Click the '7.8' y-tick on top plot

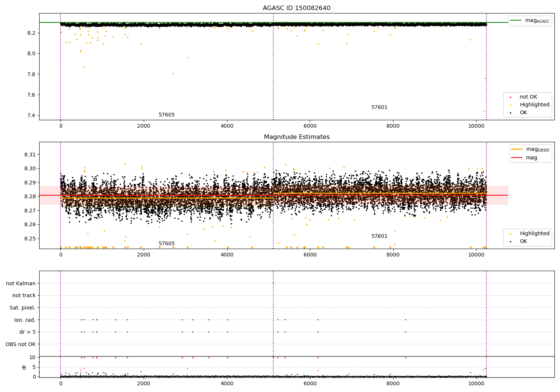click(31, 74)
